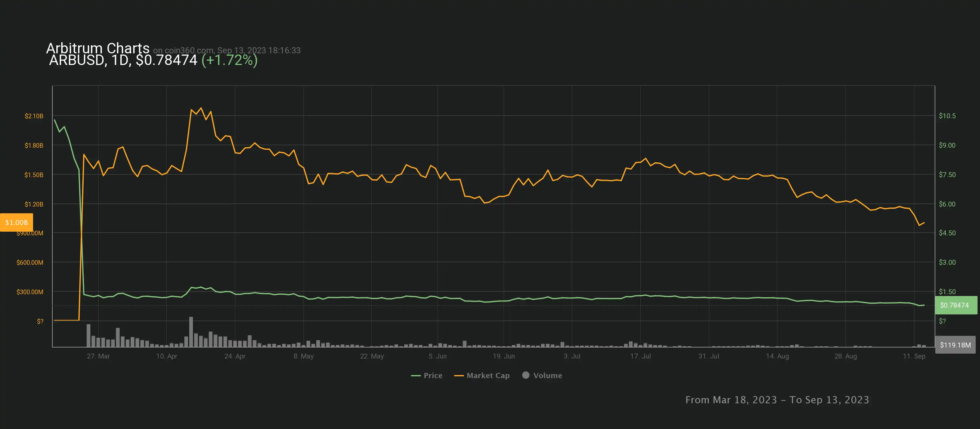Click the 27. Mar date axis label

[98, 356]
